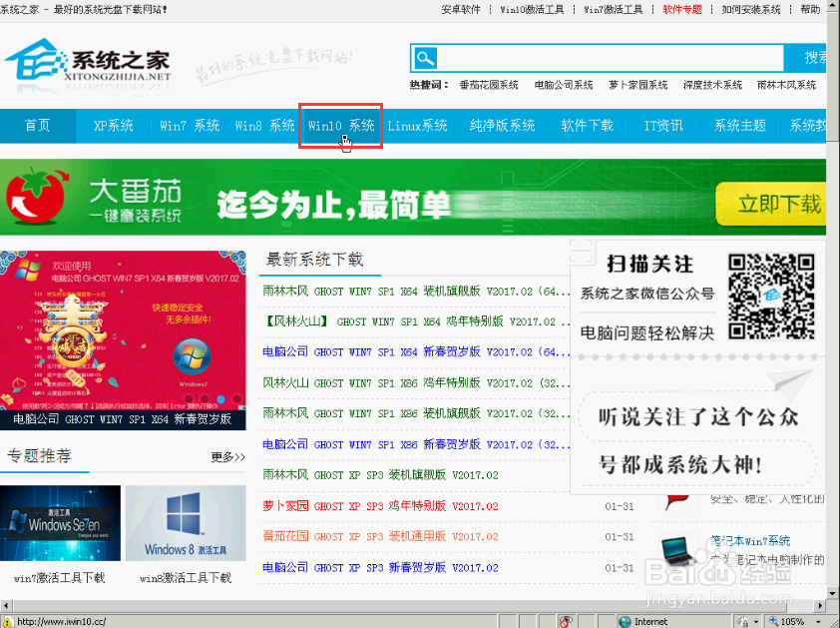Click the hot word 电脑公司系统

click(564, 85)
